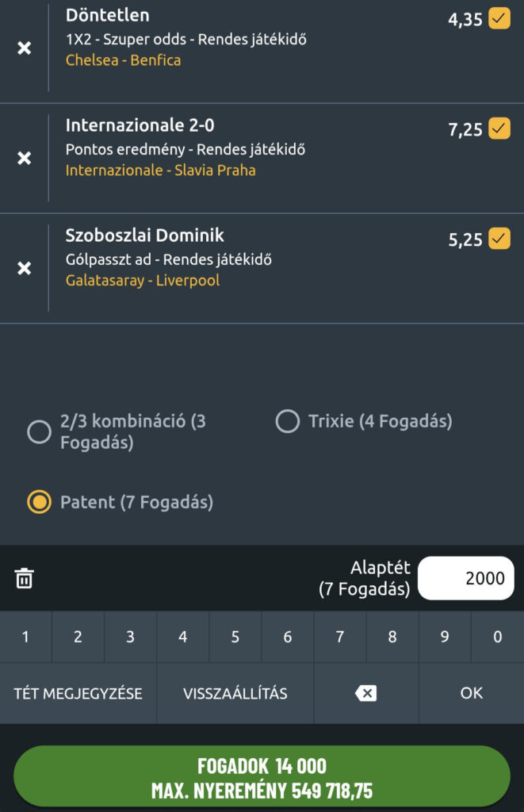Viewport: 524px width, 812px height.
Task: Place bet with the green FOGADOK button
Action: [x=262, y=778]
